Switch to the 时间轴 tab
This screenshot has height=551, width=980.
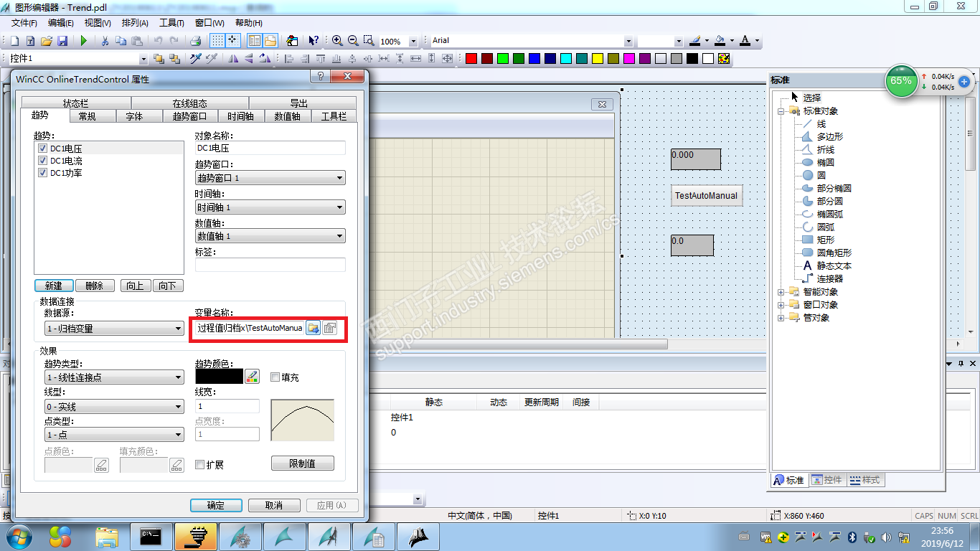tap(240, 116)
